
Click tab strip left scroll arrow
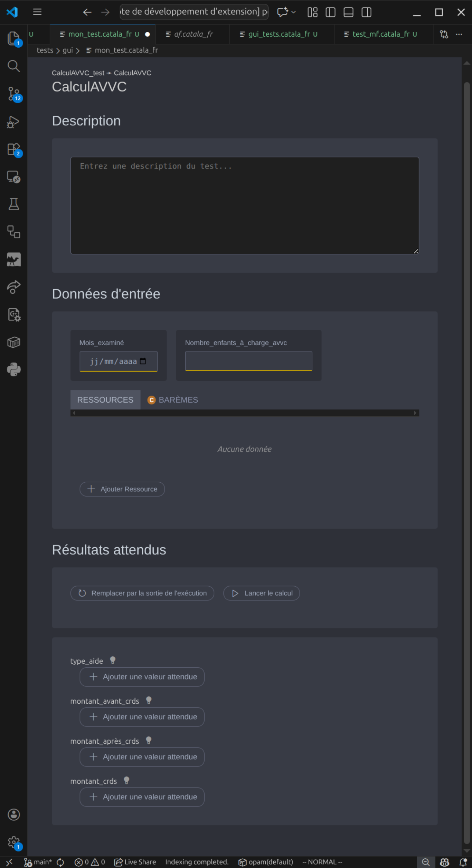pyautogui.click(x=74, y=413)
